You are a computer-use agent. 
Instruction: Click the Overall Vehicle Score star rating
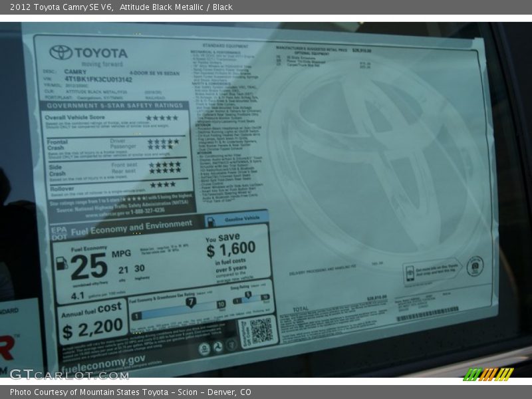(162, 118)
